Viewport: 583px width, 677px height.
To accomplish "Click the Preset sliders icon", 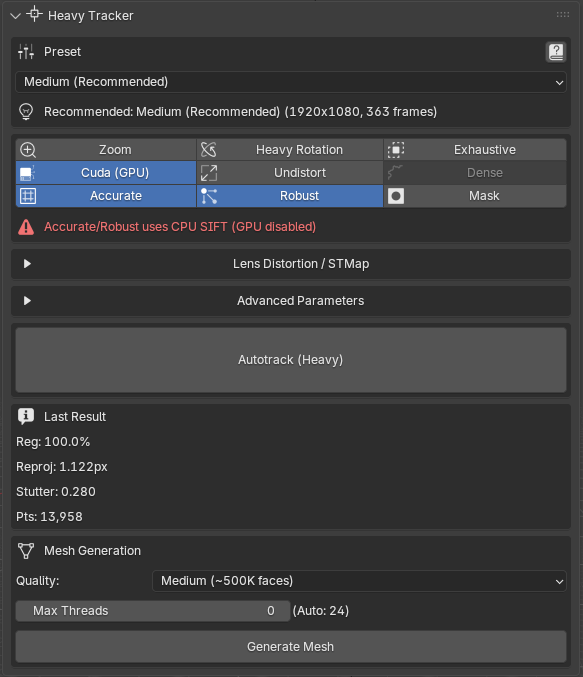I will click(26, 52).
